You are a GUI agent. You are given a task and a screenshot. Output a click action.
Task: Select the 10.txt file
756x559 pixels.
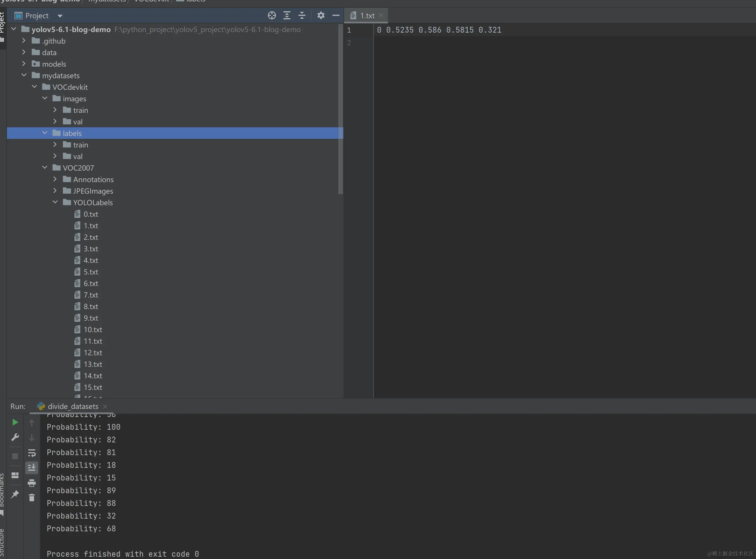tap(93, 329)
